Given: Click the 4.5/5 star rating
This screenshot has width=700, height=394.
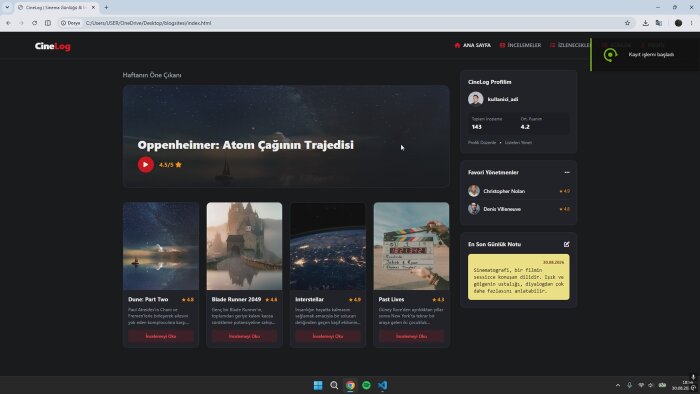Looking at the screenshot, I should [x=170, y=165].
